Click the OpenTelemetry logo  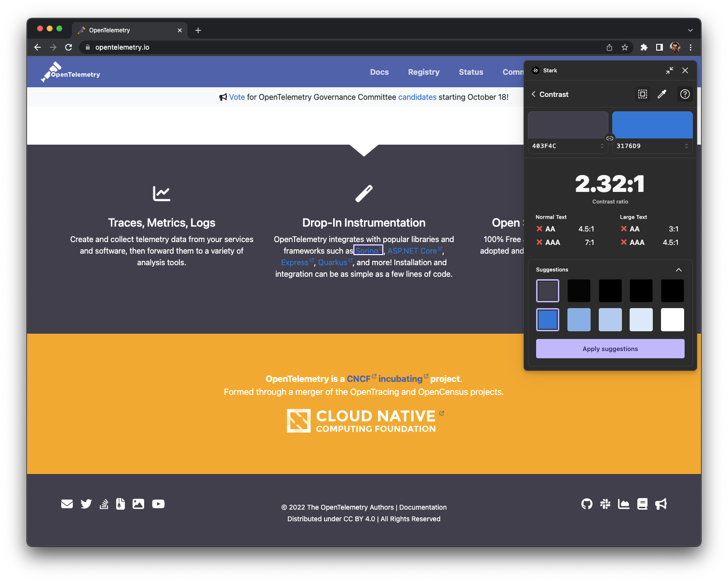pyautogui.click(x=70, y=72)
